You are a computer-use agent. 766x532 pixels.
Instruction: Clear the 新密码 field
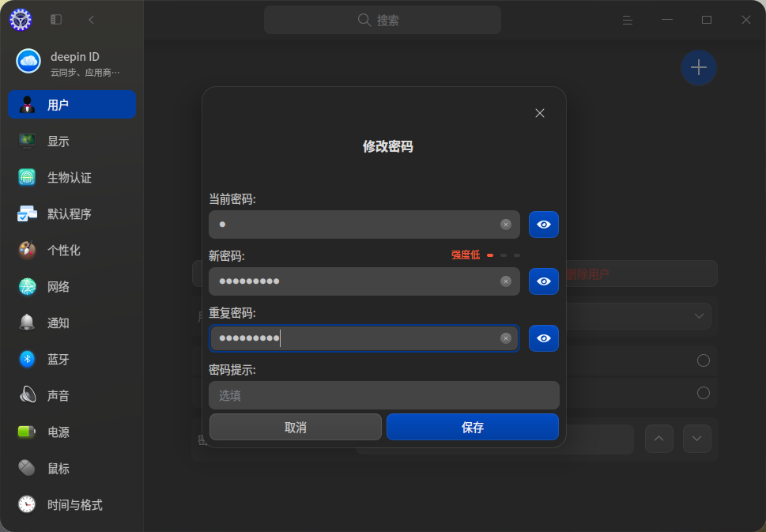[506, 281]
